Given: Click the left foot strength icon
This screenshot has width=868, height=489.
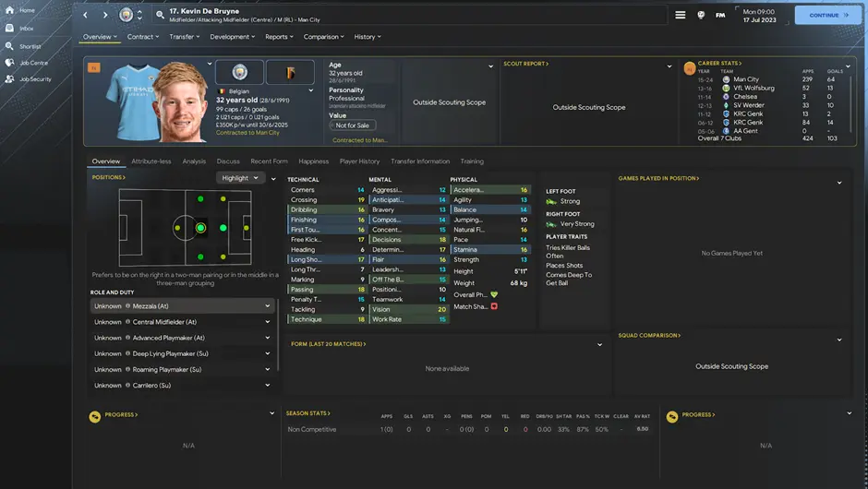Looking at the screenshot, I should point(550,201).
